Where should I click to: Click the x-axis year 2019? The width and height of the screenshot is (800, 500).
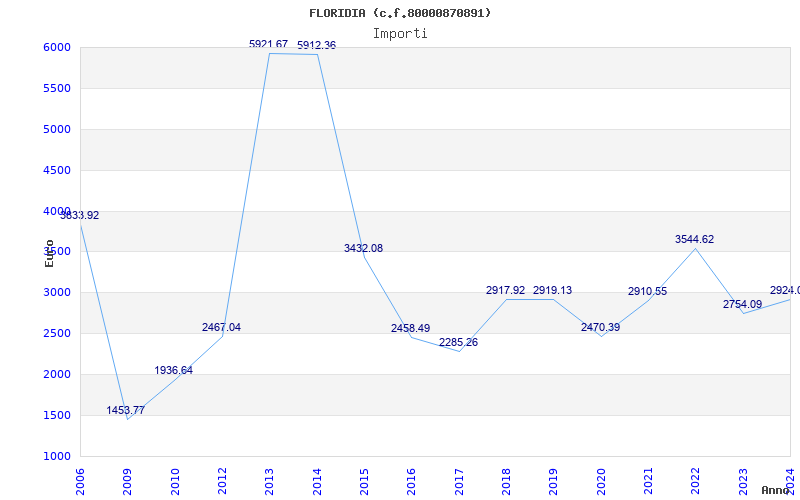click(x=554, y=482)
